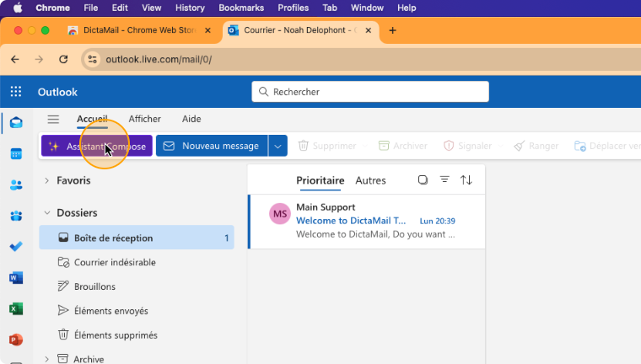
Task: Open the Welcome to DictaMail email
Action: coord(367,222)
